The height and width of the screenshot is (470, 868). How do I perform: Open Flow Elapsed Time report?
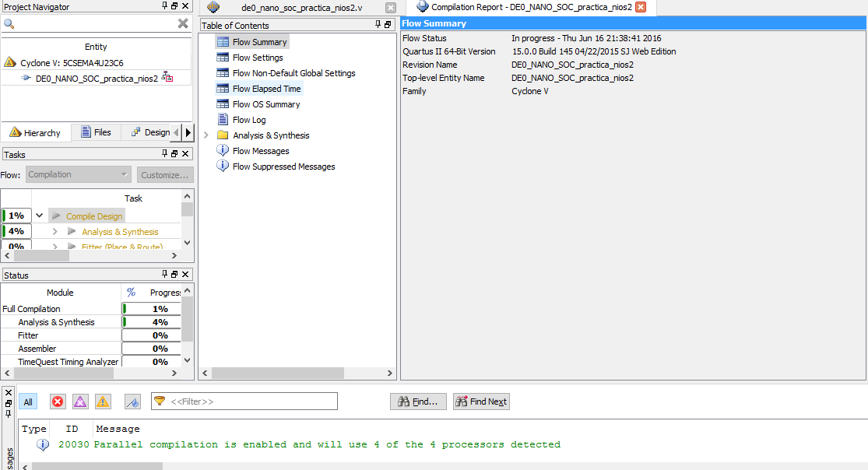[x=266, y=89]
